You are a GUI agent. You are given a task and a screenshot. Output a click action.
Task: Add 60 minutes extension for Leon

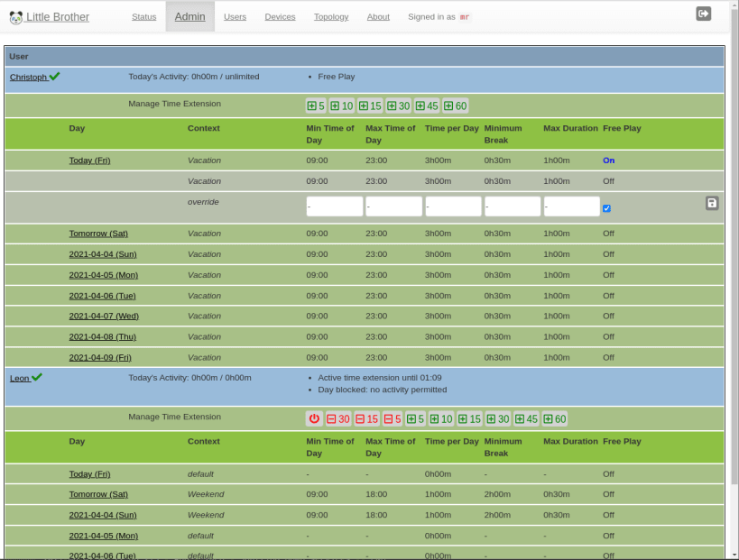coord(555,418)
